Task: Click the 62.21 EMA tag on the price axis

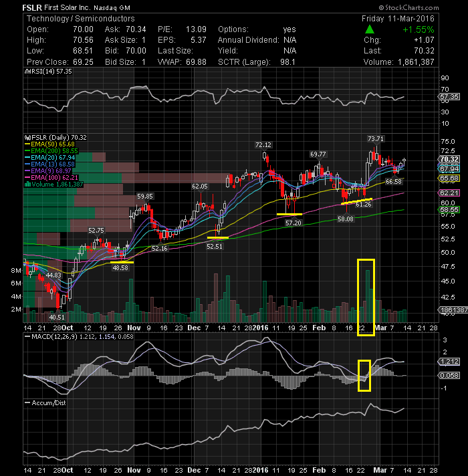Action: 449,193
